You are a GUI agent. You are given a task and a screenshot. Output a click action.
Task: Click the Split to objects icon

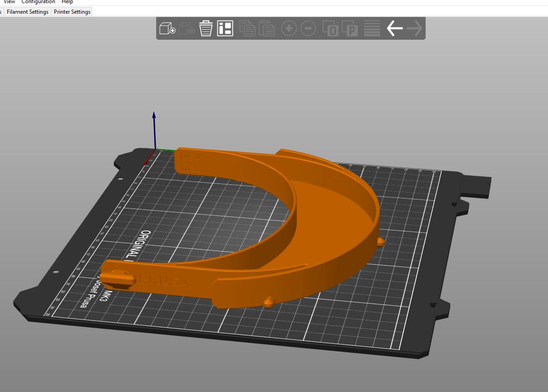(x=331, y=28)
